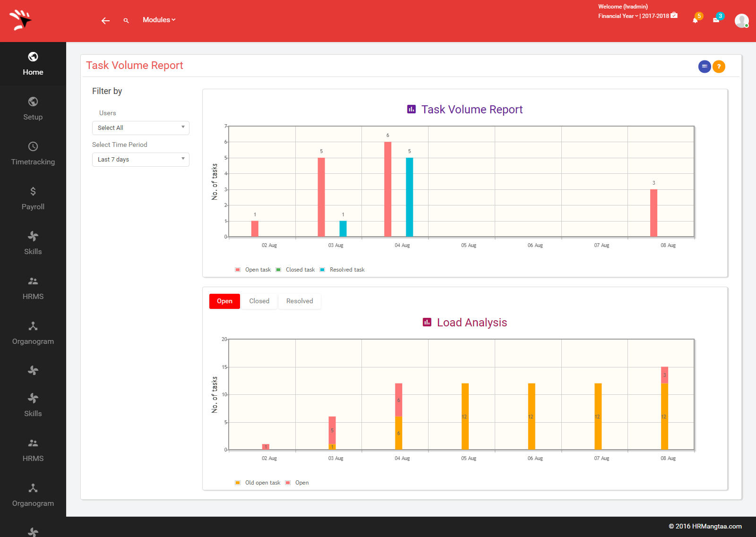Click the Home globe icon in sidebar
This screenshot has height=537, width=756.
[x=33, y=57]
